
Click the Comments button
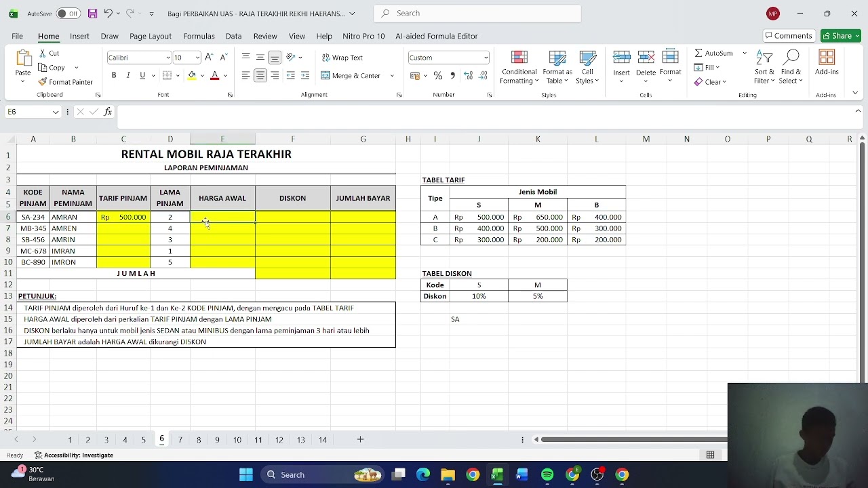click(x=789, y=36)
